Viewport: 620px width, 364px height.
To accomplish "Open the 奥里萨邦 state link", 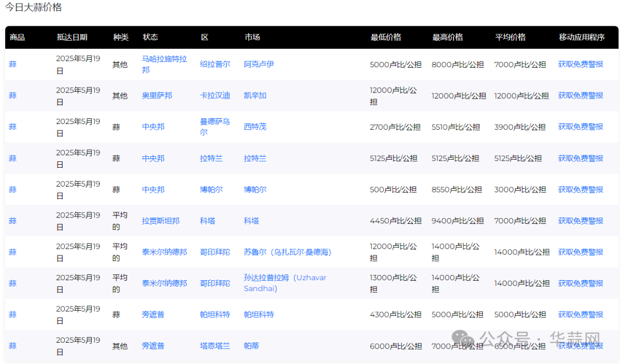I will point(157,95).
